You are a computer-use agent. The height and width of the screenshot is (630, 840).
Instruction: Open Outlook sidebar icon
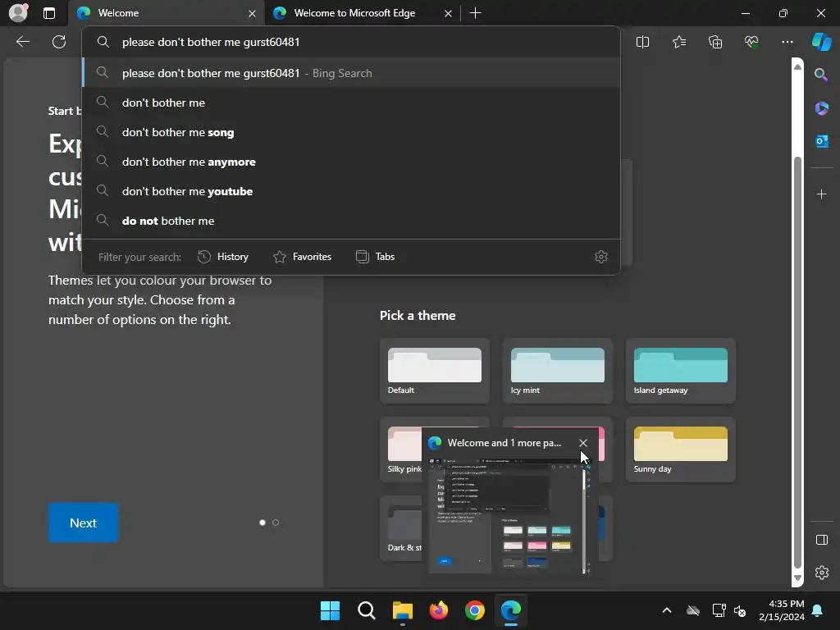[x=821, y=141]
